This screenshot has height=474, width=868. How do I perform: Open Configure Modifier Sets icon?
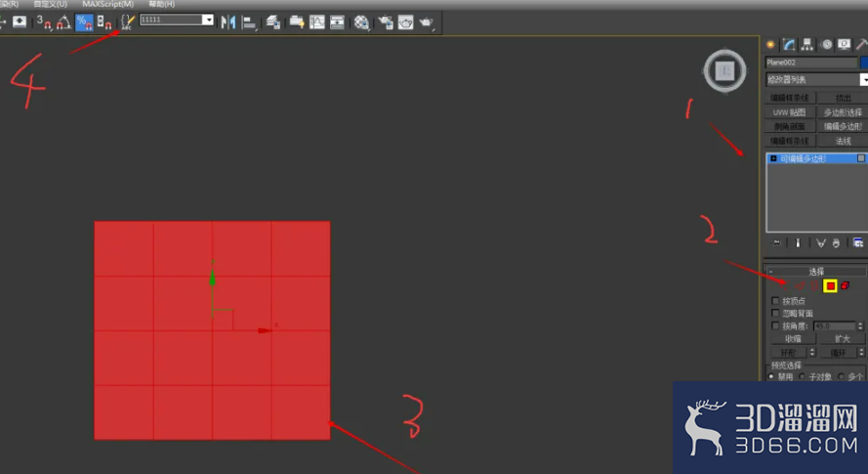pyautogui.click(x=858, y=242)
